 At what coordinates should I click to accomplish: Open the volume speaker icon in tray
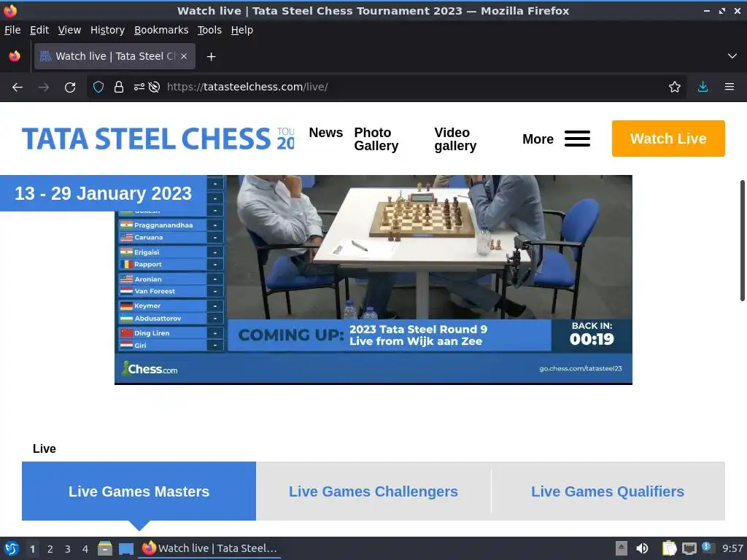(642, 548)
